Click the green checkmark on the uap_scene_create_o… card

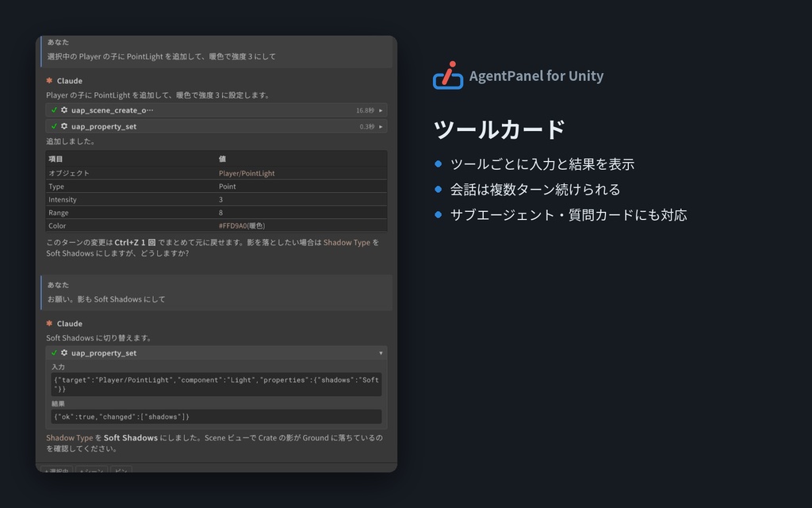(x=54, y=110)
